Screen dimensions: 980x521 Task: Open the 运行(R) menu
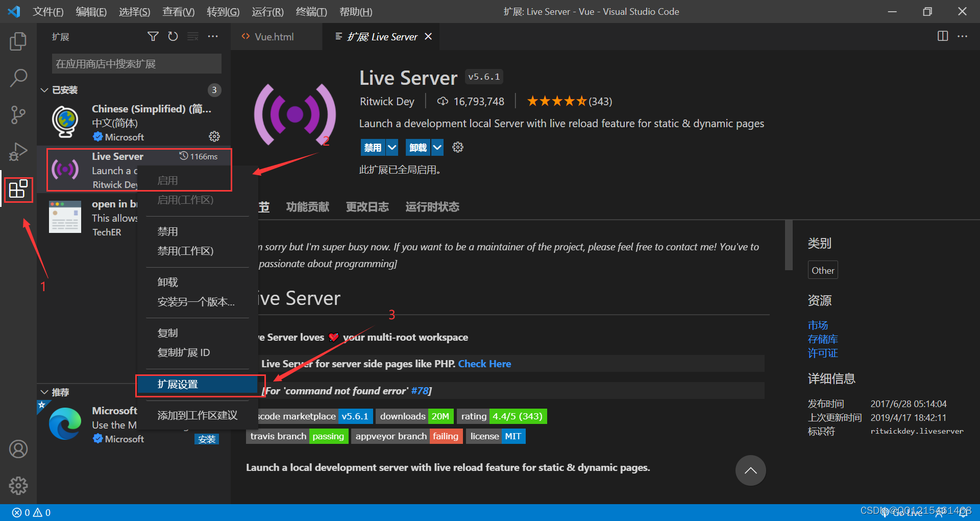[x=267, y=11]
